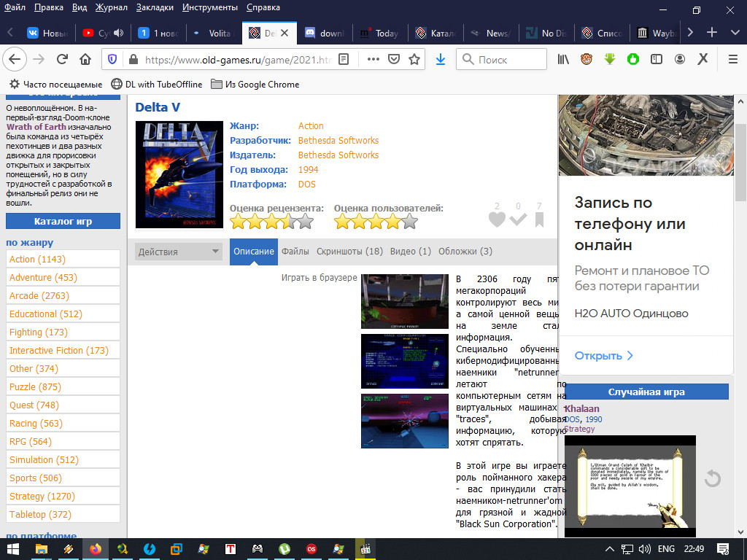Toggle the bookmark flag for Delta V
The width and height of the screenshot is (747, 560).
[539, 219]
